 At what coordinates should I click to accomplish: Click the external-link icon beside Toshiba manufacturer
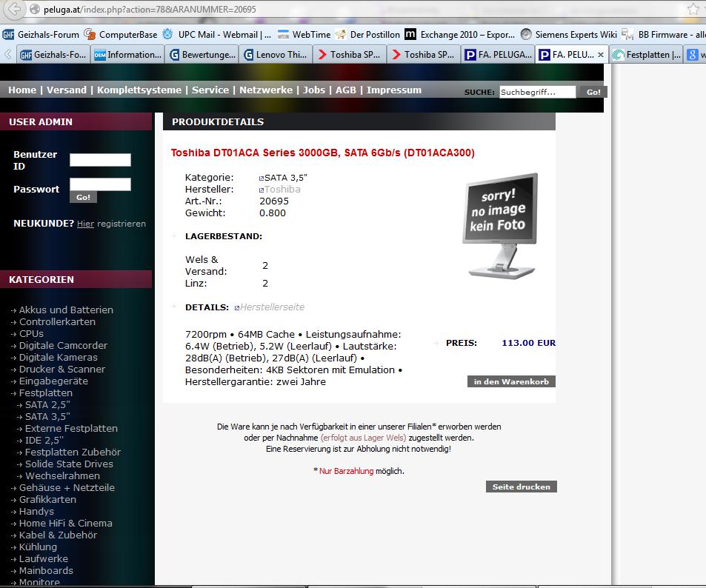(x=262, y=190)
